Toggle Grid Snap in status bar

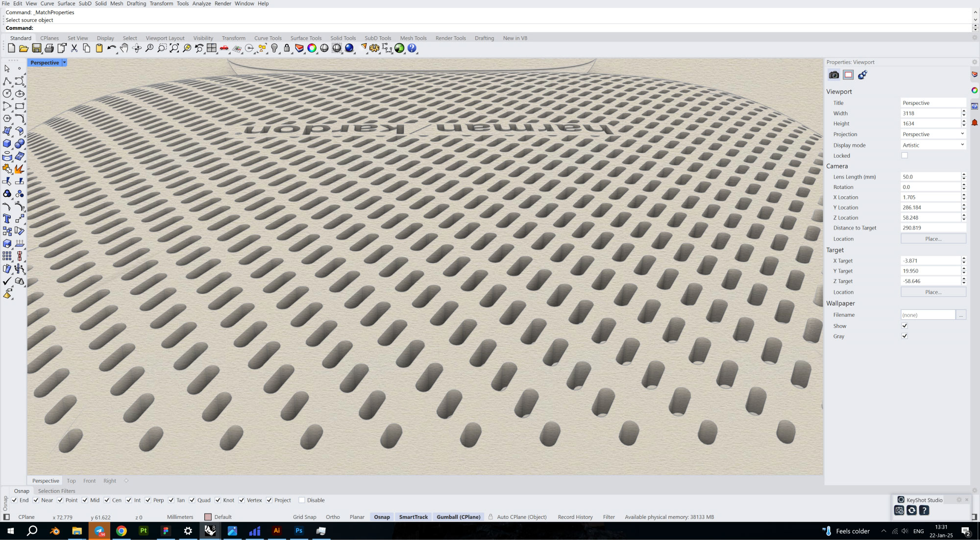click(304, 517)
